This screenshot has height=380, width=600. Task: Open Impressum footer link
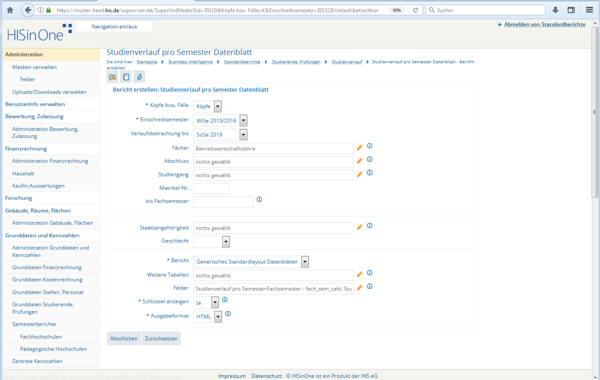232,376
